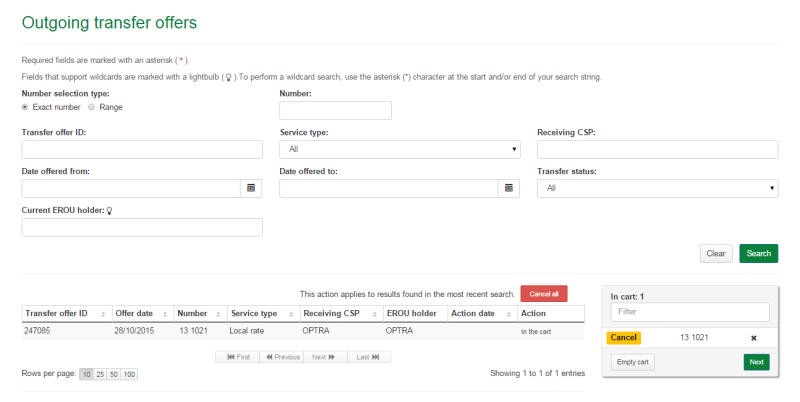Select the Range radio option

(x=91, y=107)
